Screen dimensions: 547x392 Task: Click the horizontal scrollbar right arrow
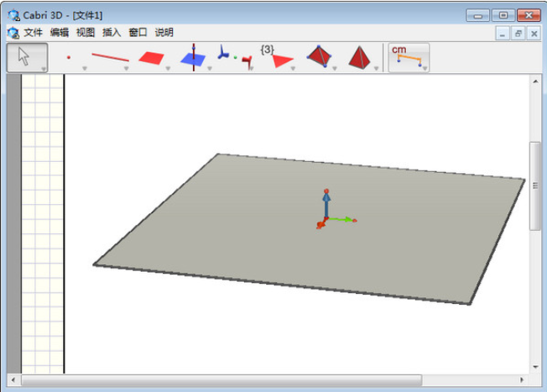[x=522, y=379]
